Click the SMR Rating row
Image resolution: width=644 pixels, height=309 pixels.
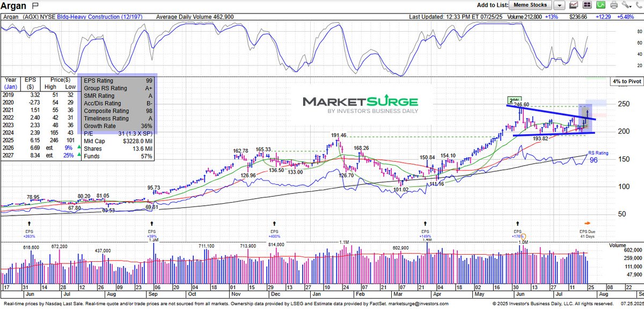pos(118,96)
